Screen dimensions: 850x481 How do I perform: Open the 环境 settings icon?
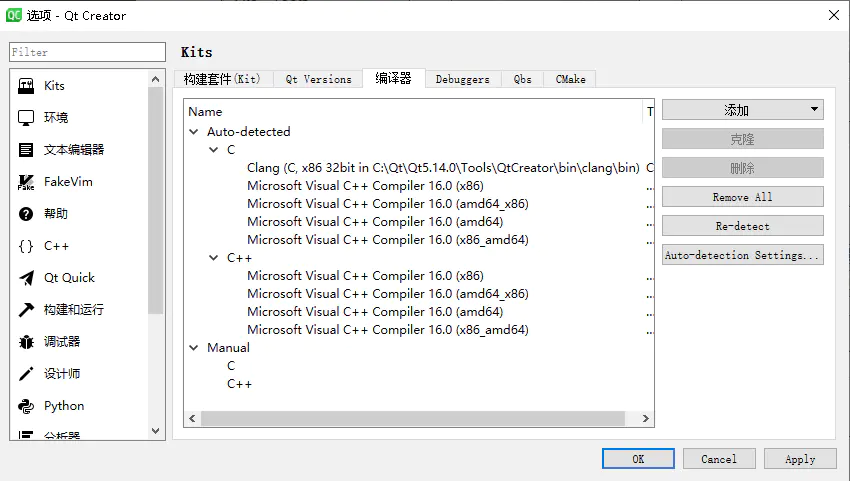point(26,118)
